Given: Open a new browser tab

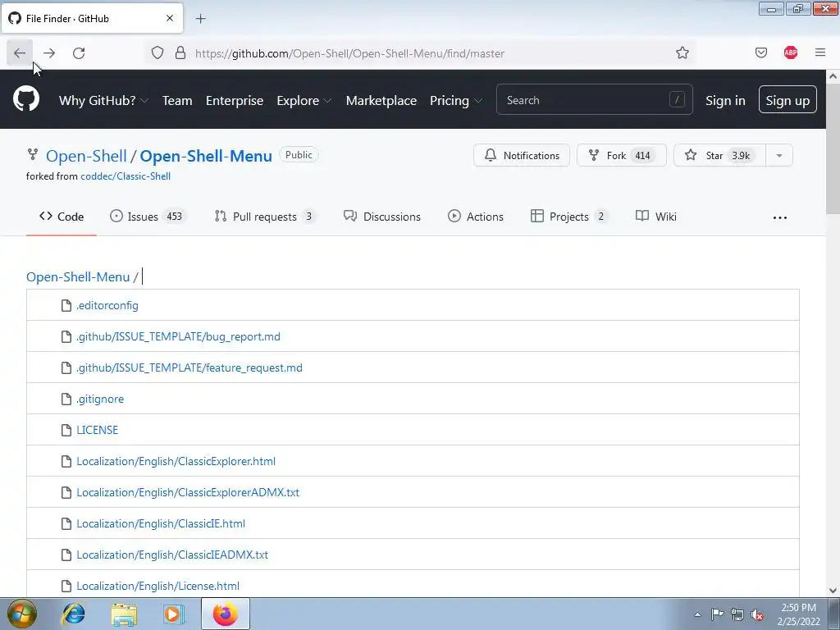Looking at the screenshot, I should (x=200, y=19).
